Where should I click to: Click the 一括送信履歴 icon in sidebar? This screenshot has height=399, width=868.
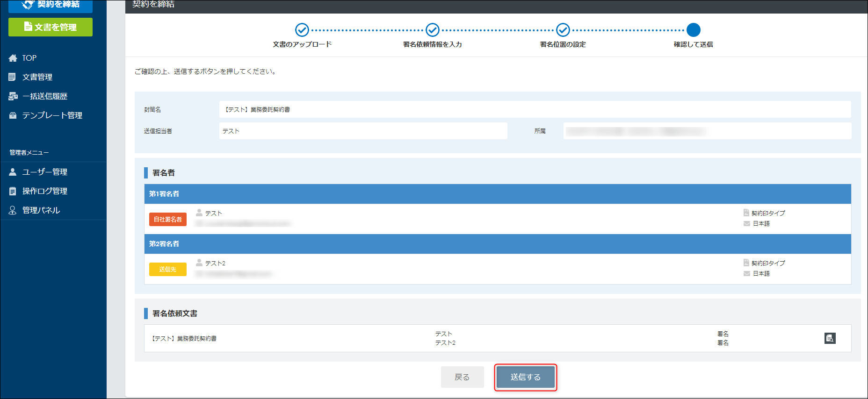[13, 96]
